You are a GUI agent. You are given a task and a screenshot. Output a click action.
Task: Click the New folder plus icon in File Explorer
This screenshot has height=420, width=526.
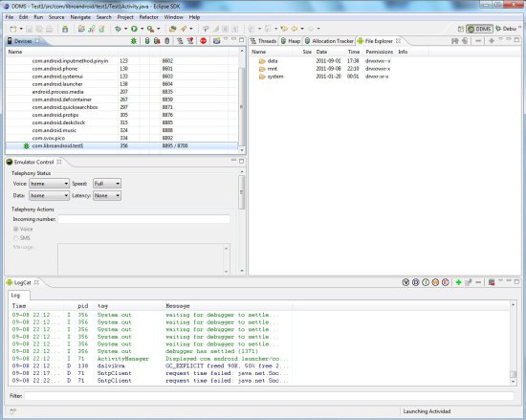click(492, 41)
